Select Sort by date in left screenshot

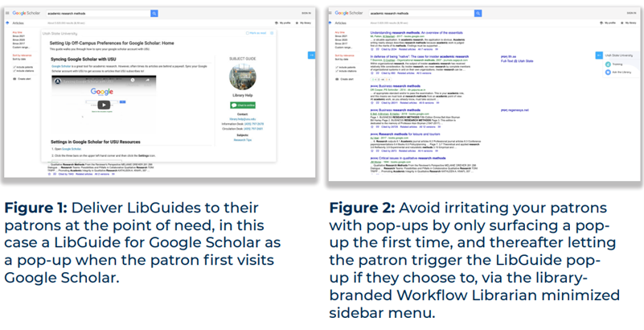tap(20, 60)
